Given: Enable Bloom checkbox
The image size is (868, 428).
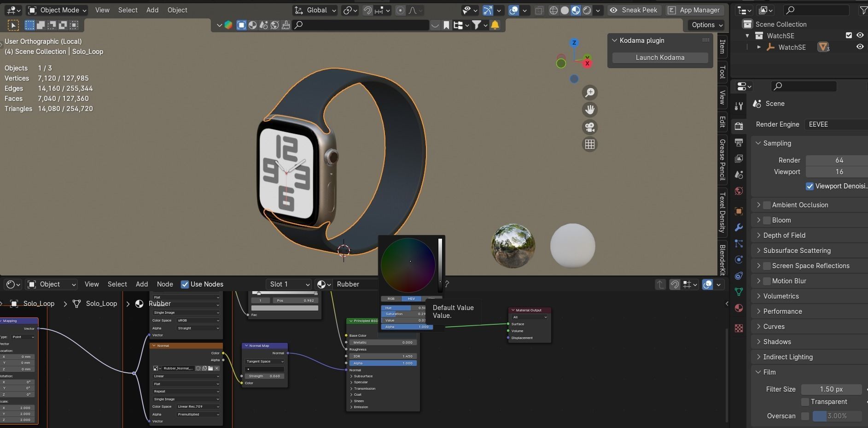Looking at the screenshot, I should click(767, 220).
